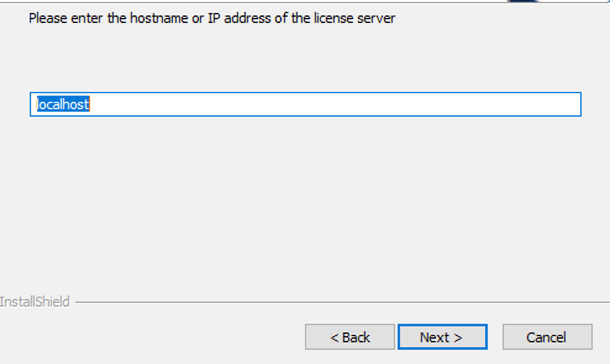The image size is (610, 364).
Task: Click the left edge of the localhost entry
Action: [37, 104]
